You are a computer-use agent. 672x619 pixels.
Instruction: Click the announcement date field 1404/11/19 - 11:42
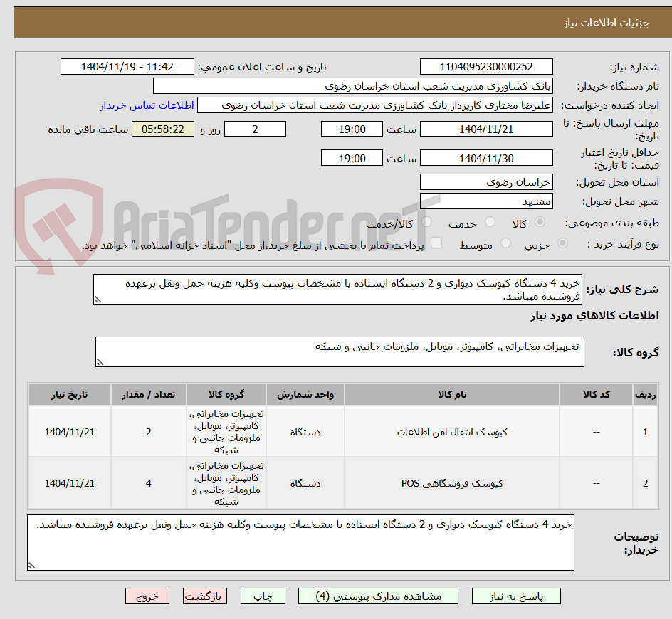127,67
